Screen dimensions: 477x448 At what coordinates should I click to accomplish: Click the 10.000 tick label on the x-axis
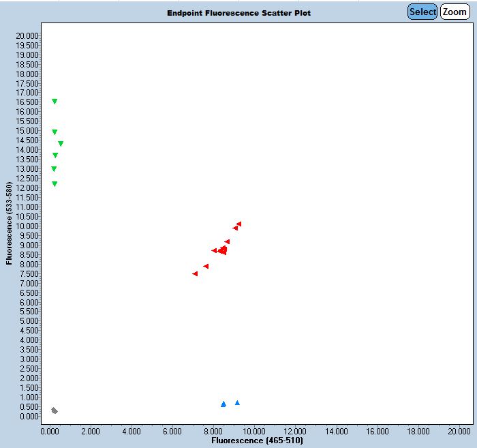[x=254, y=431]
